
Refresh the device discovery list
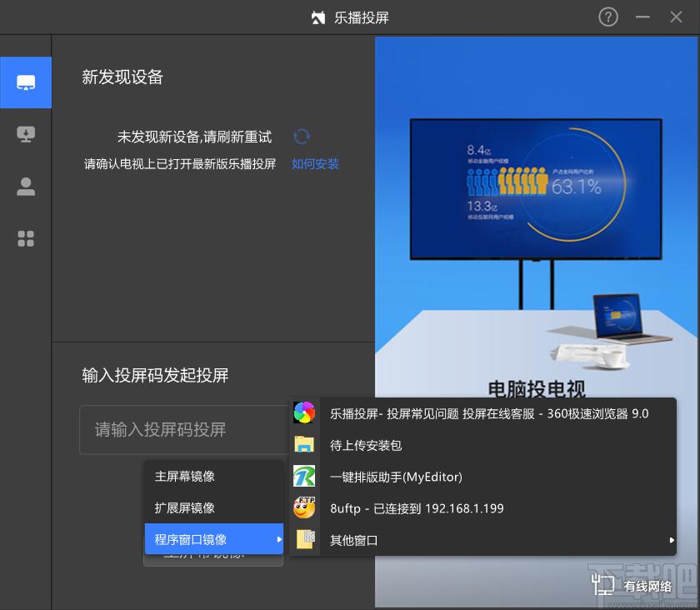click(302, 136)
